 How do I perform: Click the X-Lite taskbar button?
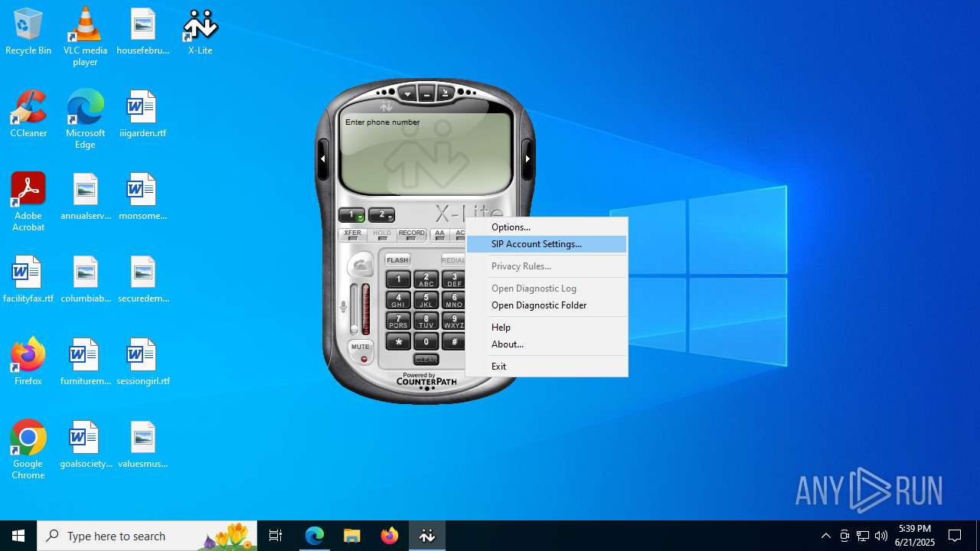click(427, 536)
